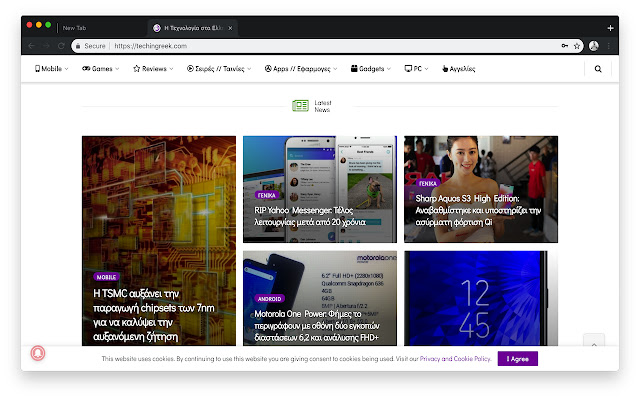Click the gift icon beside Gadgets
640x400 pixels.
coord(354,68)
